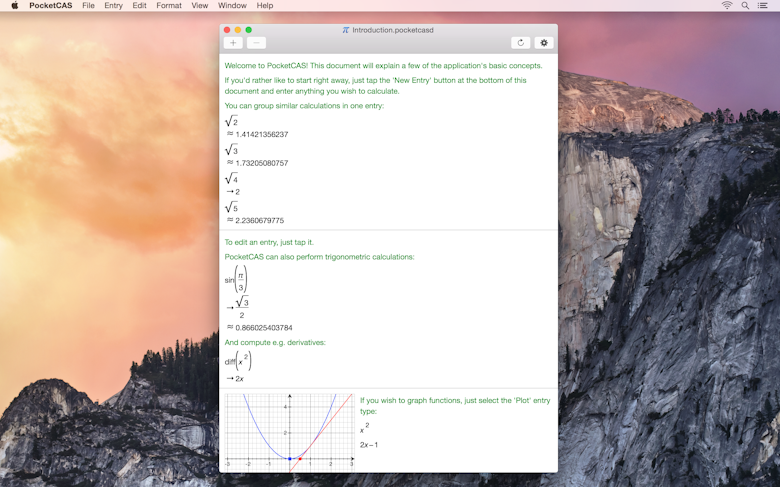
Task: Open the File menu
Action: (x=88, y=5)
